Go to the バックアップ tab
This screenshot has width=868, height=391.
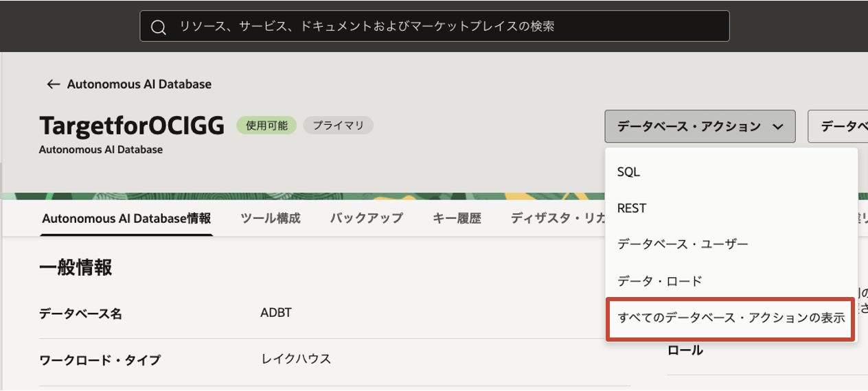(366, 219)
